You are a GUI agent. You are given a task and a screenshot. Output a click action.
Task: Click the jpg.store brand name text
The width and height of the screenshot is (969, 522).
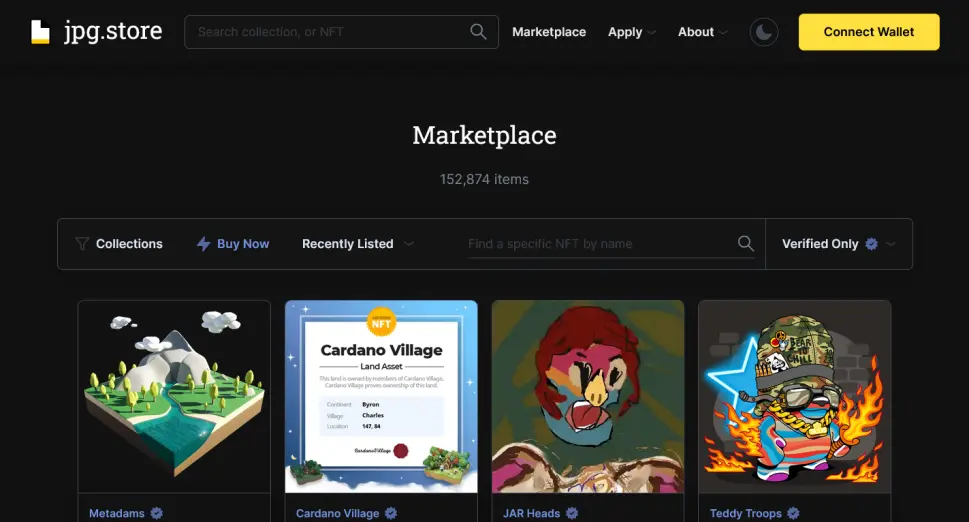point(113,31)
